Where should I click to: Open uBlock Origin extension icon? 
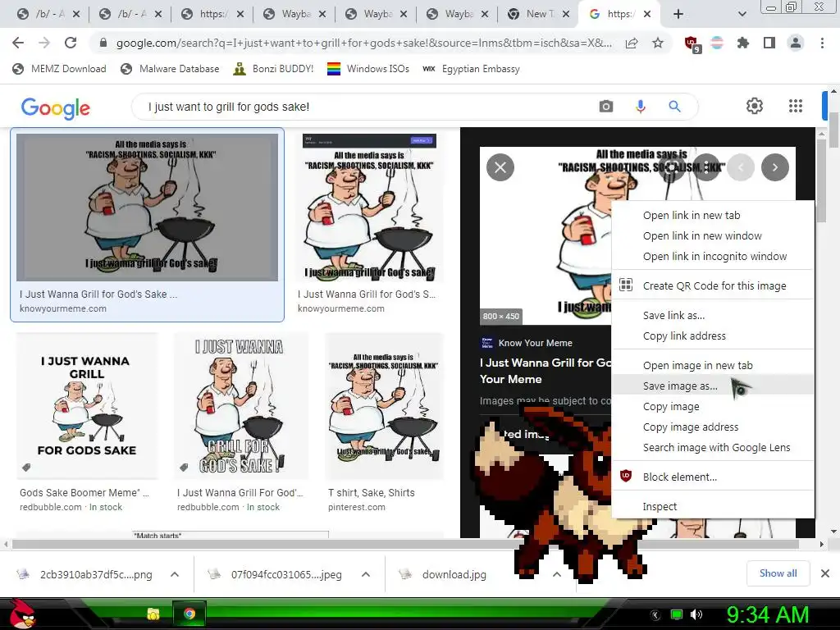click(692, 43)
